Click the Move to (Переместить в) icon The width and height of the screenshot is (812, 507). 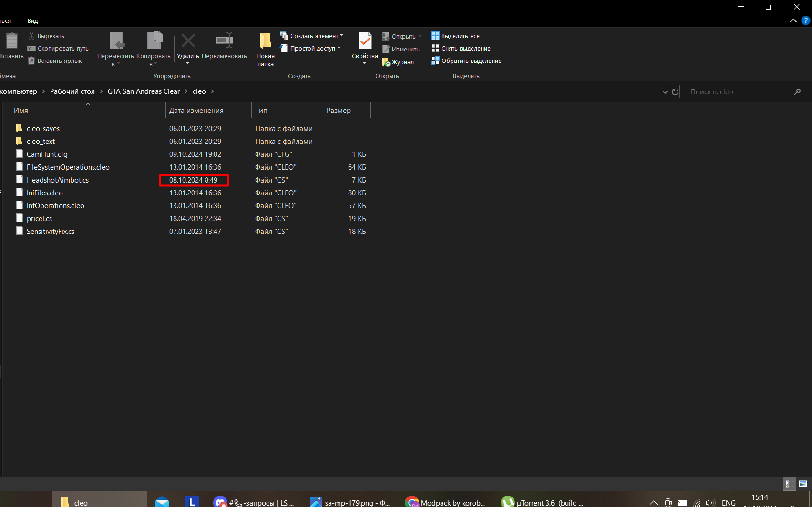(x=116, y=41)
